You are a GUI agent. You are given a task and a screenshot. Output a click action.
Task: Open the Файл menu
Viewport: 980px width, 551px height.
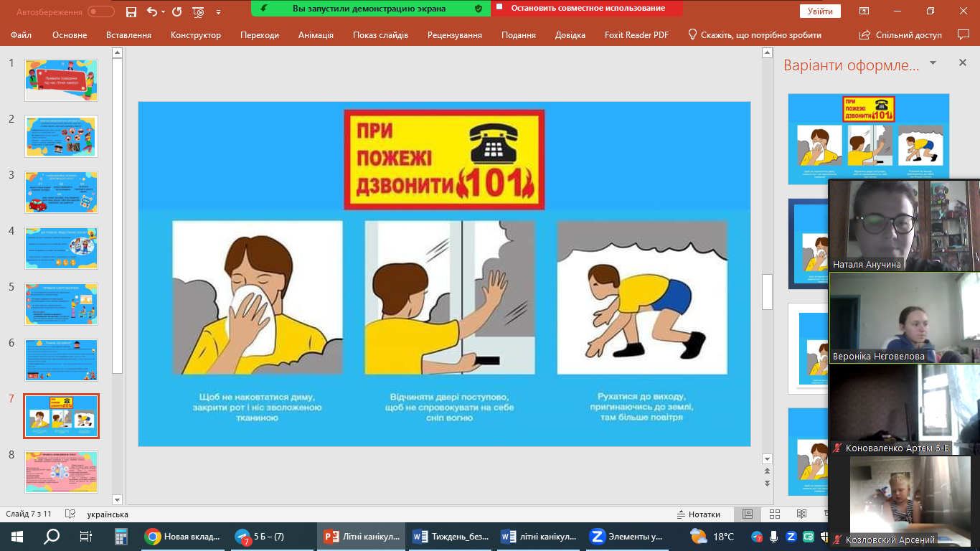point(22,34)
